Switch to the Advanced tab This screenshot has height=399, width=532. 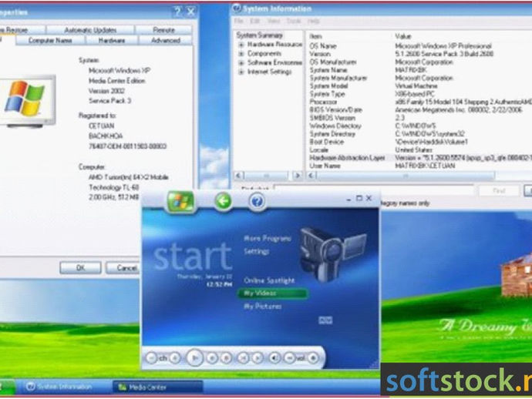pyautogui.click(x=166, y=40)
